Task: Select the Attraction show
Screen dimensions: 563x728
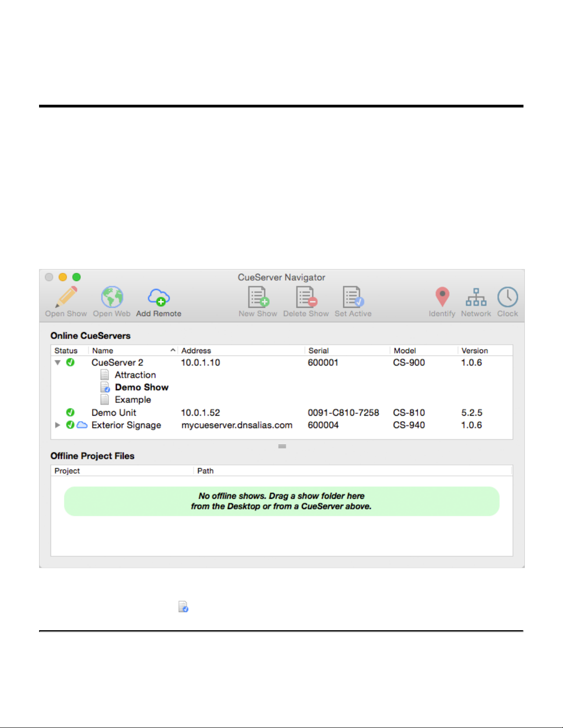Action: [135, 375]
